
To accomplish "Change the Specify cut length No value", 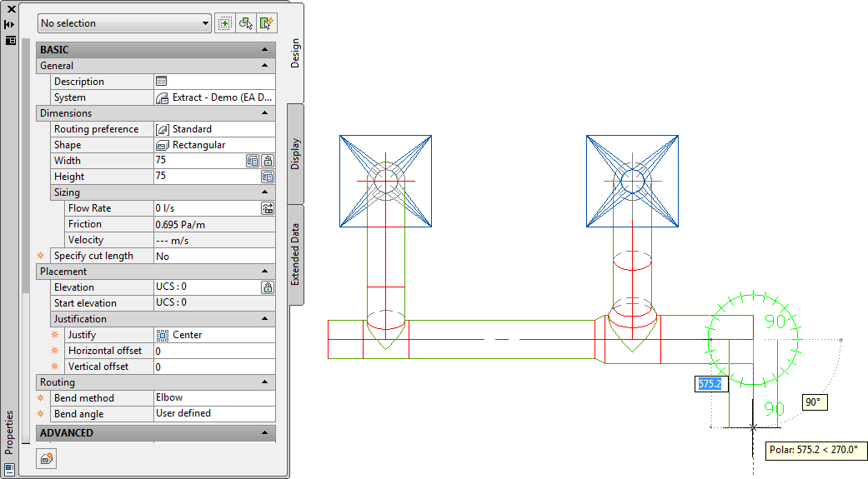I will coord(215,256).
